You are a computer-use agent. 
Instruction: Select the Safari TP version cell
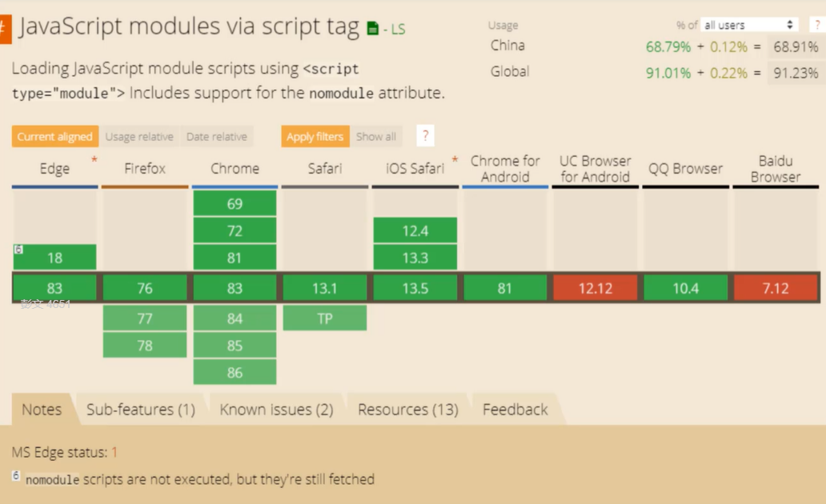coord(325,318)
